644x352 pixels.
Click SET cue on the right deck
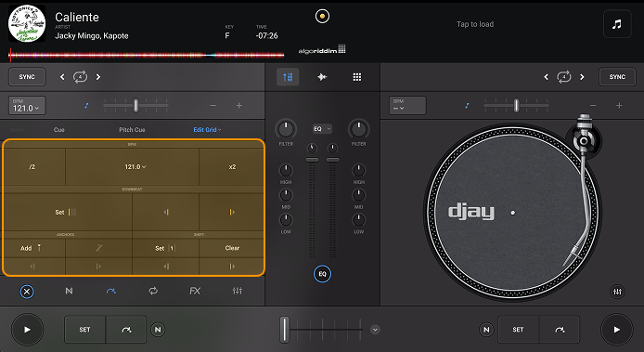[x=519, y=330]
